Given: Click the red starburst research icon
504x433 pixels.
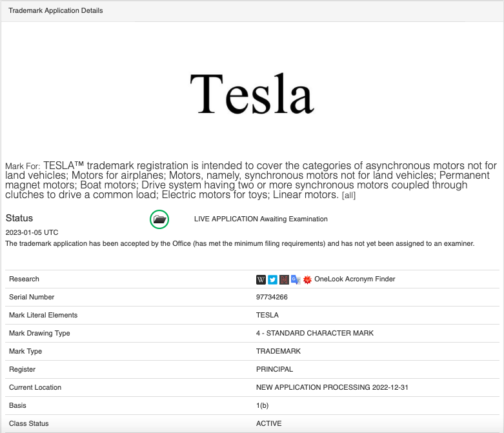Looking at the screenshot, I should click(x=307, y=279).
